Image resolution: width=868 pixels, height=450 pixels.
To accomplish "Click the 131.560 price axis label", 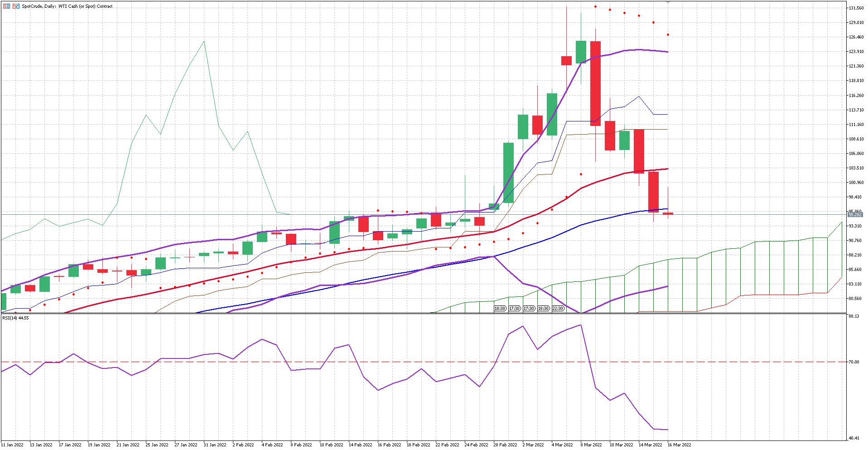I will pos(856,7).
